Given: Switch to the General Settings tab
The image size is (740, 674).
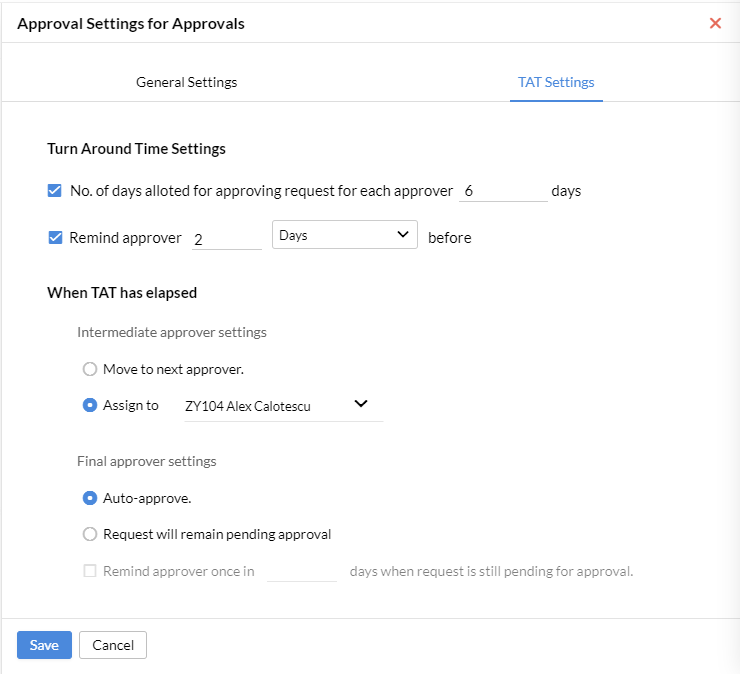Looking at the screenshot, I should (186, 82).
